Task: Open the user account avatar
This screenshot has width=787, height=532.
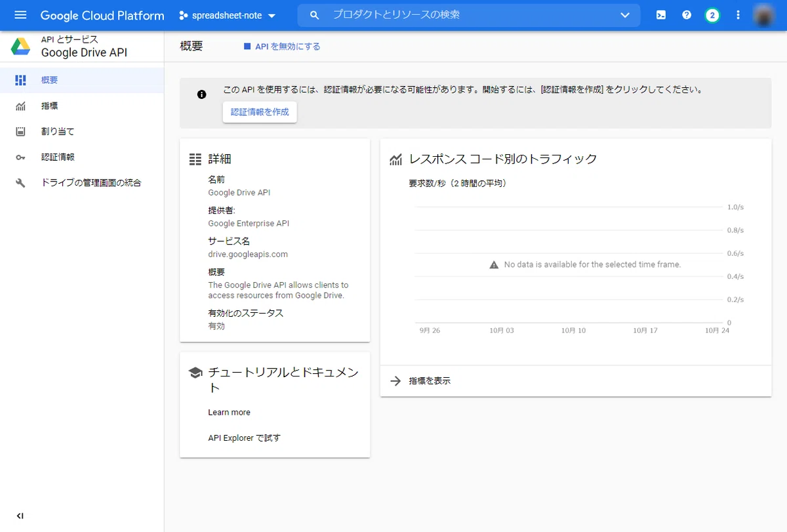Action: (764, 15)
